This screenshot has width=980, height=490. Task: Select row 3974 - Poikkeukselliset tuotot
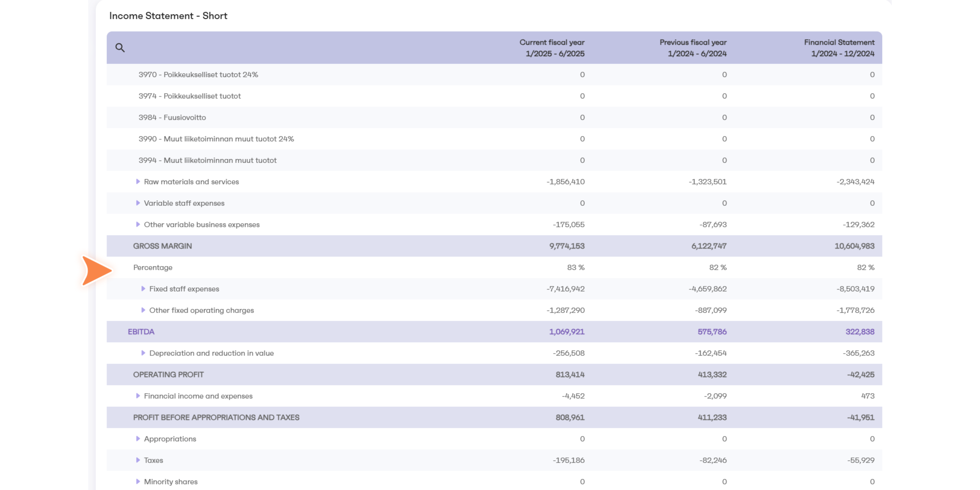coord(494,96)
